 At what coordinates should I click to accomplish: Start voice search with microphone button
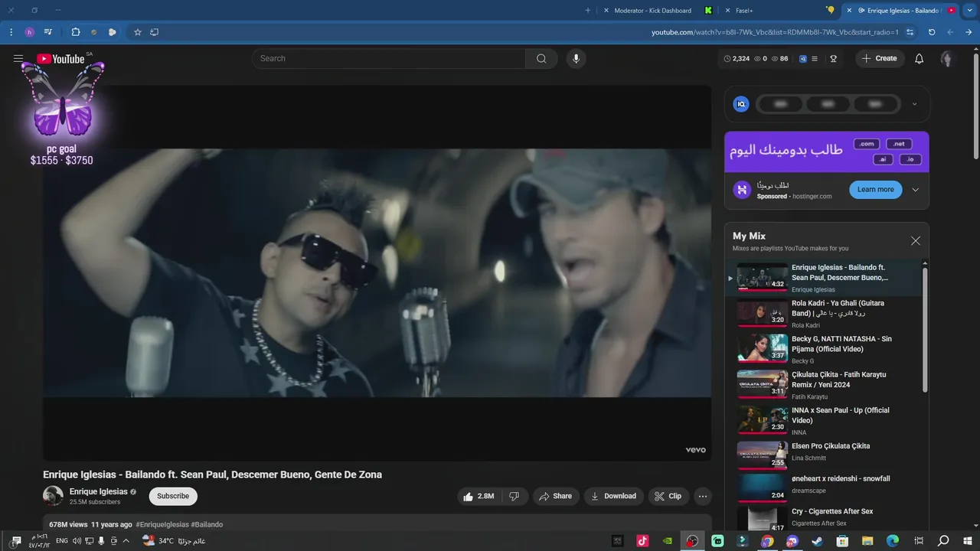pos(577,59)
